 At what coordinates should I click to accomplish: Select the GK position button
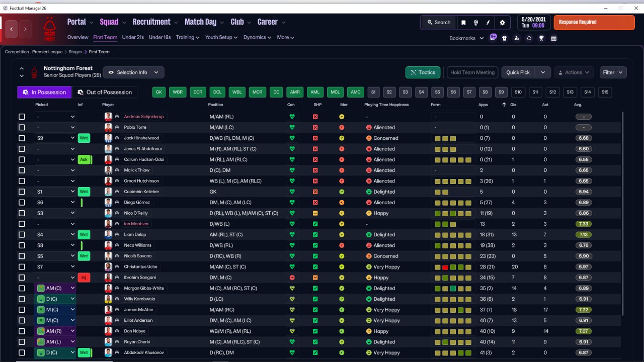point(159,92)
